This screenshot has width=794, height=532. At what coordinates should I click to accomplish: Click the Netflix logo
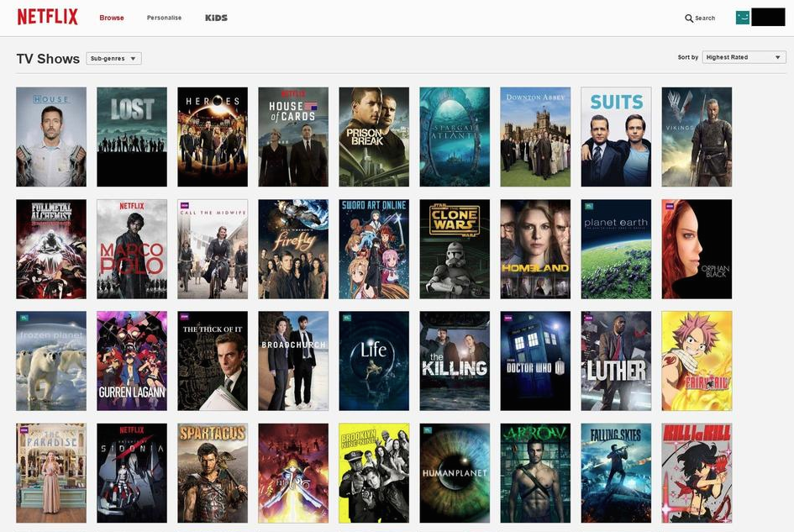48,17
